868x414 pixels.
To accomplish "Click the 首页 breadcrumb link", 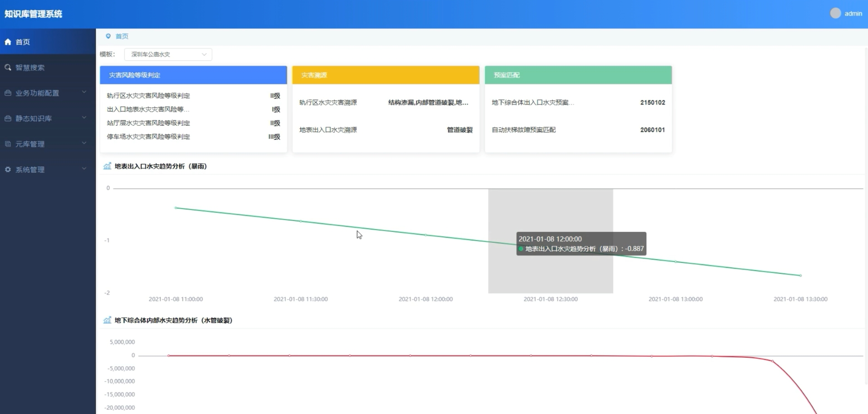I will pyautogui.click(x=122, y=36).
